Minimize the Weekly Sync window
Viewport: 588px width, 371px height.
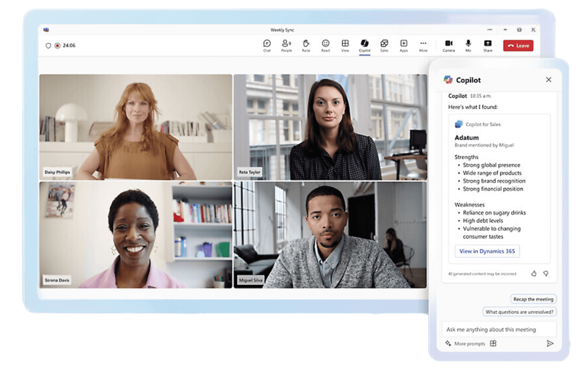coord(506,30)
